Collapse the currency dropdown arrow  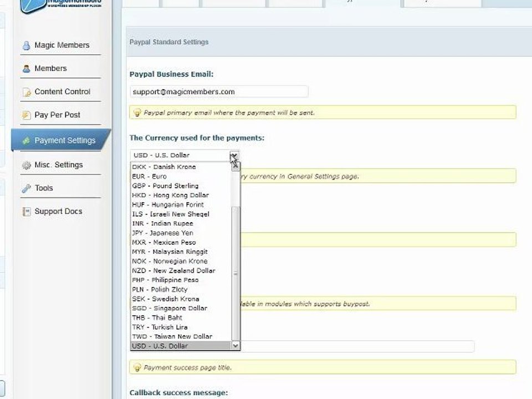coord(234,155)
